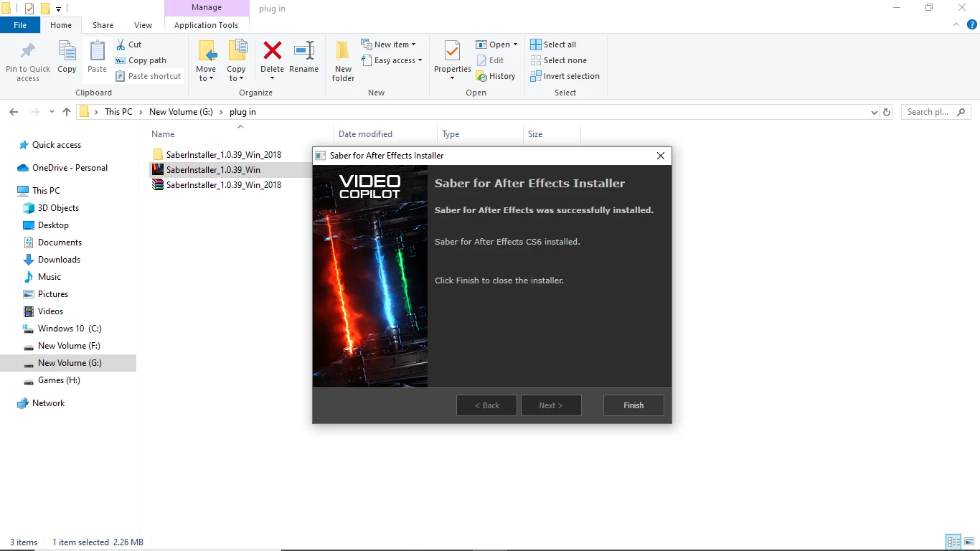Click Select none in ribbon

tap(558, 60)
